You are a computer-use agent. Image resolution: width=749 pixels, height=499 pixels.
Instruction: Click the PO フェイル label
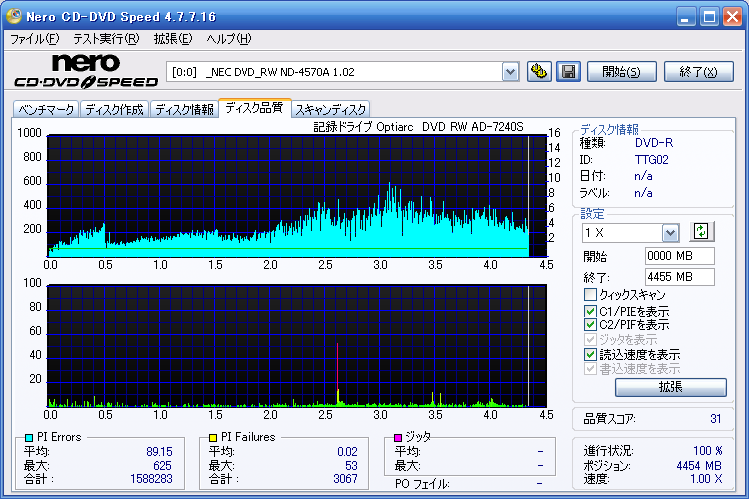click(422, 484)
